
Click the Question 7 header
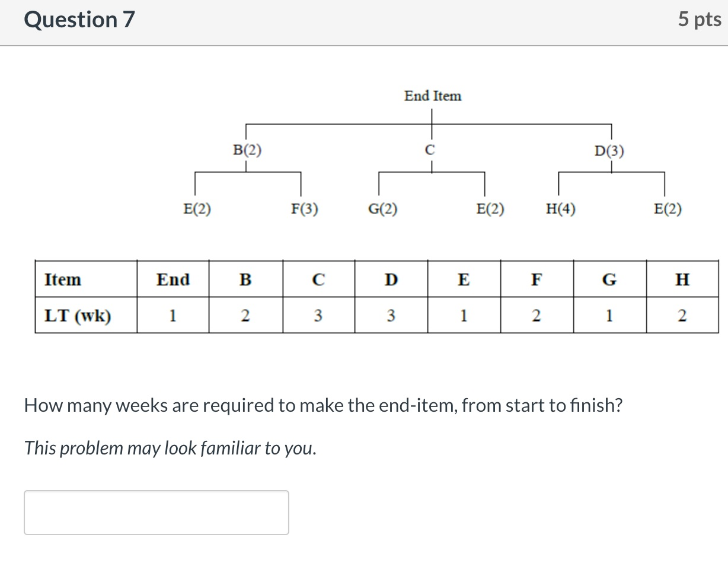78,19
